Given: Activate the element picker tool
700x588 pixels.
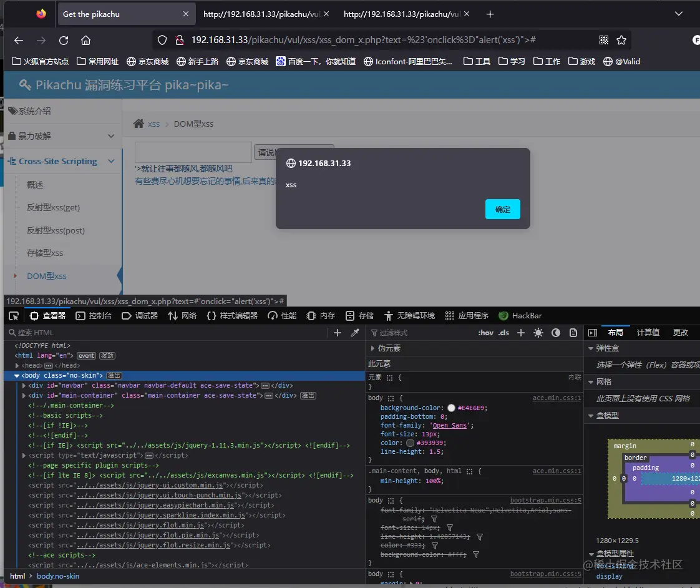Looking at the screenshot, I should click(x=14, y=316).
